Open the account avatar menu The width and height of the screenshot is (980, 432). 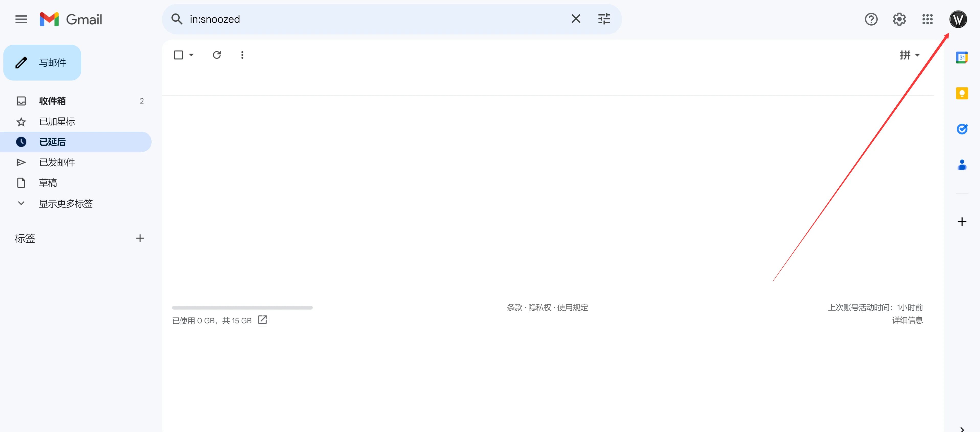958,19
